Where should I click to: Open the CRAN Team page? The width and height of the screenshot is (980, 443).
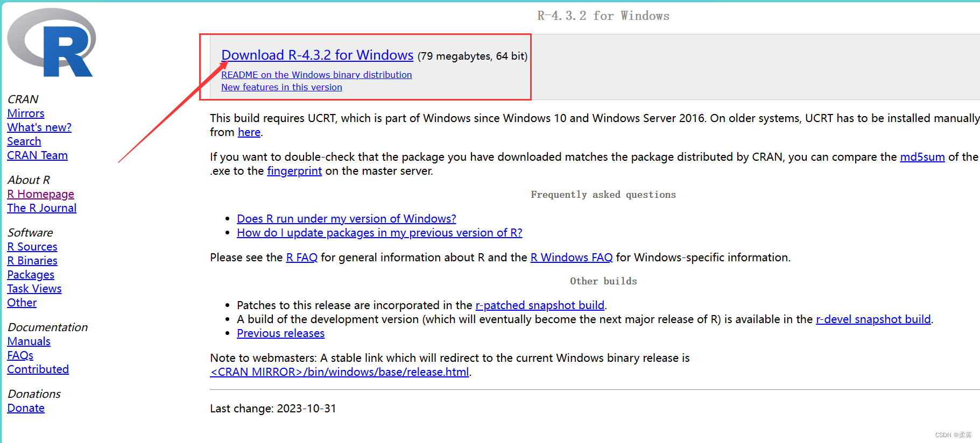(x=37, y=155)
